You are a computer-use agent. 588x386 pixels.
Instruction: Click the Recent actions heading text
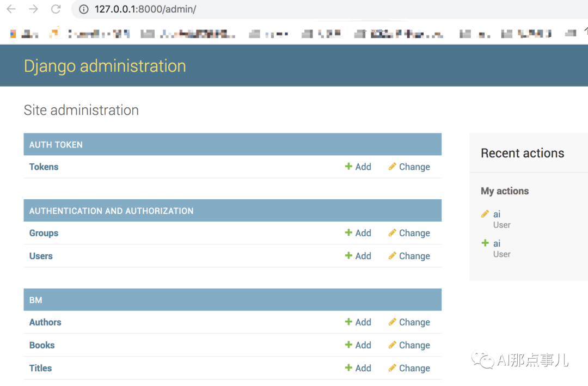[x=522, y=154]
